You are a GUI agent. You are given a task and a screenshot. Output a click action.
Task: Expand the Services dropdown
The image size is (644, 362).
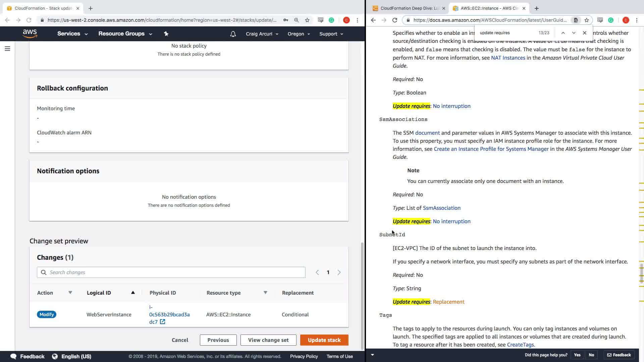[72, 34]
